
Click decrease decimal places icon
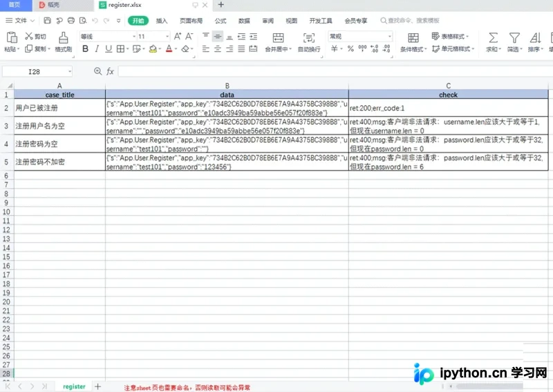[386, 48]
